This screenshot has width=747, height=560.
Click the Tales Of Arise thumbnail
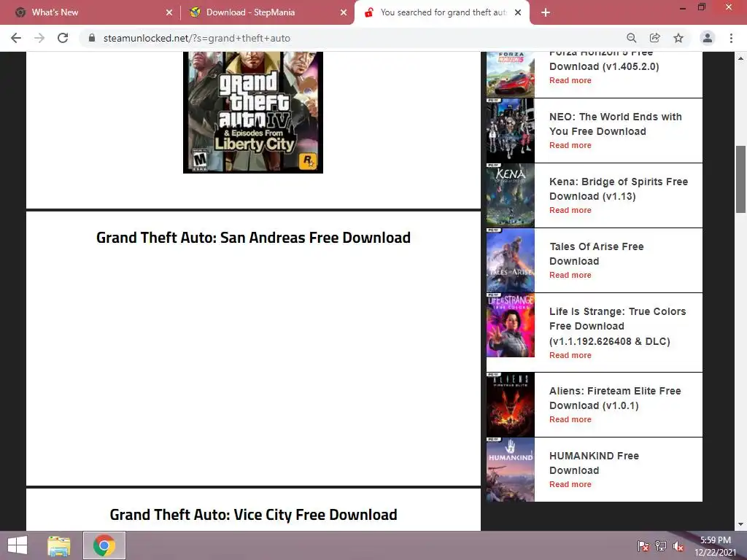coord(510,260)
